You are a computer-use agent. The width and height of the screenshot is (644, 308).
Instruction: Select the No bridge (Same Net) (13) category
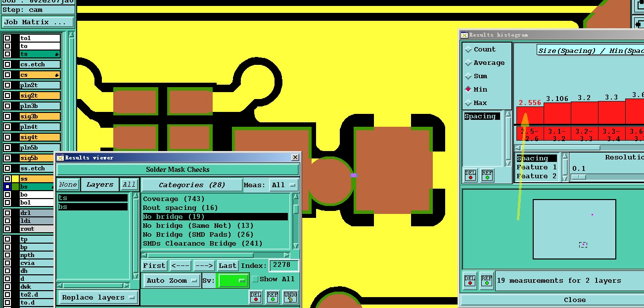(x=215, y=226)
